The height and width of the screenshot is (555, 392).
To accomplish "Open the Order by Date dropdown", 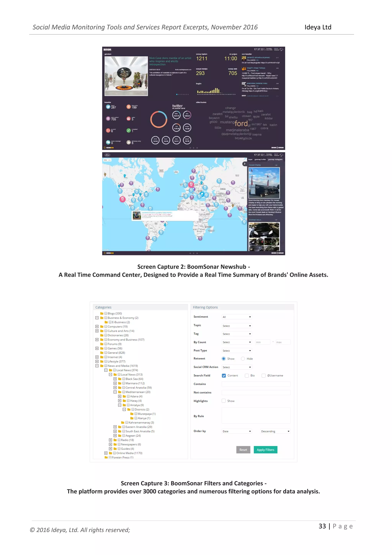I will point(237,431).
